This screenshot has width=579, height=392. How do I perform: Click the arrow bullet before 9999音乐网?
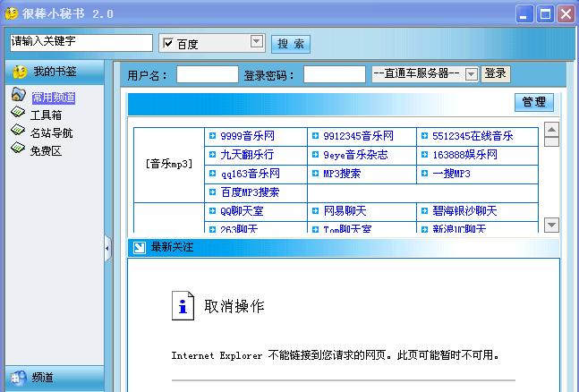pyautogui.click(x=212, y=136)
